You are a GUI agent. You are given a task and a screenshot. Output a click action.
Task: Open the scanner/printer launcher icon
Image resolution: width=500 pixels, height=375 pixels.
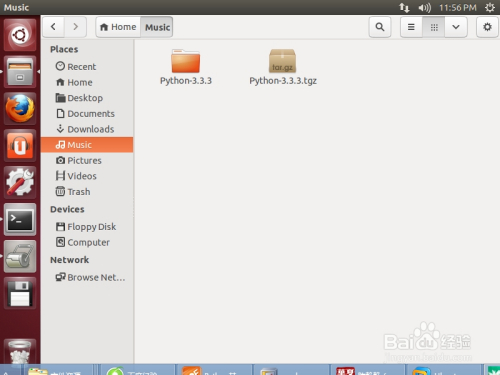(x=20, y=256)
